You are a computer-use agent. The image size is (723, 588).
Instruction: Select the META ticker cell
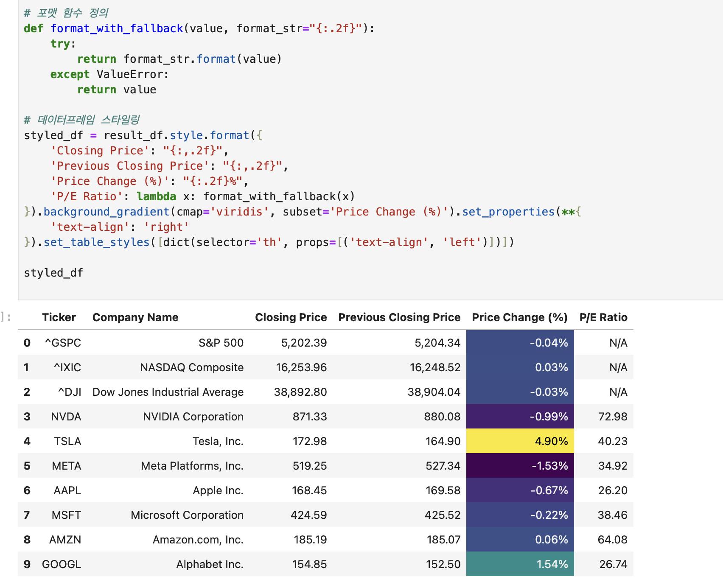point(66,466)
